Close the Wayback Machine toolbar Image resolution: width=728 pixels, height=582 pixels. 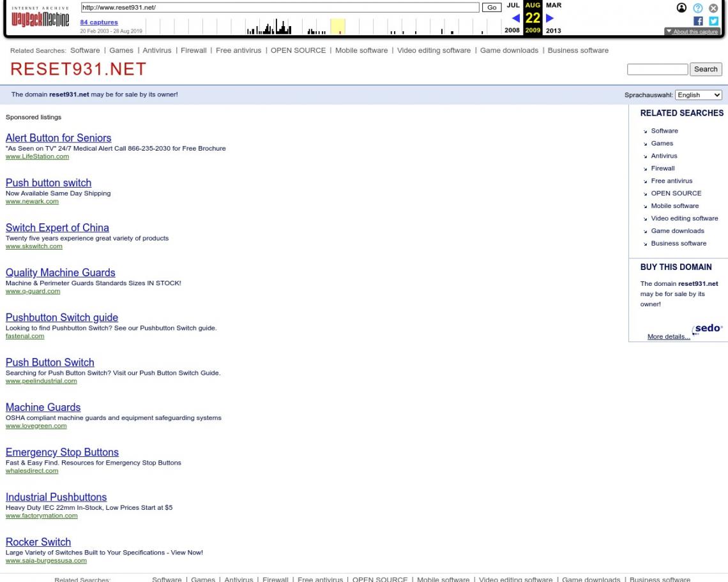coord(713,8)
